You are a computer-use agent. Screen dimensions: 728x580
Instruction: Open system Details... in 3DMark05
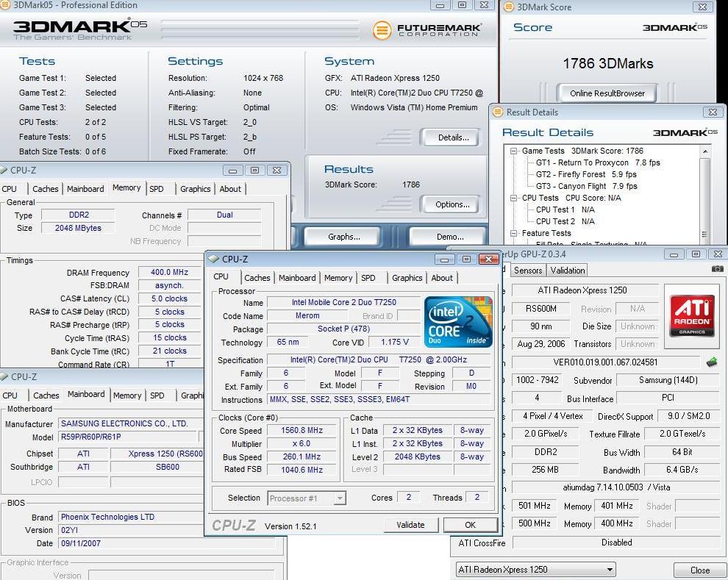pos(449,137)
